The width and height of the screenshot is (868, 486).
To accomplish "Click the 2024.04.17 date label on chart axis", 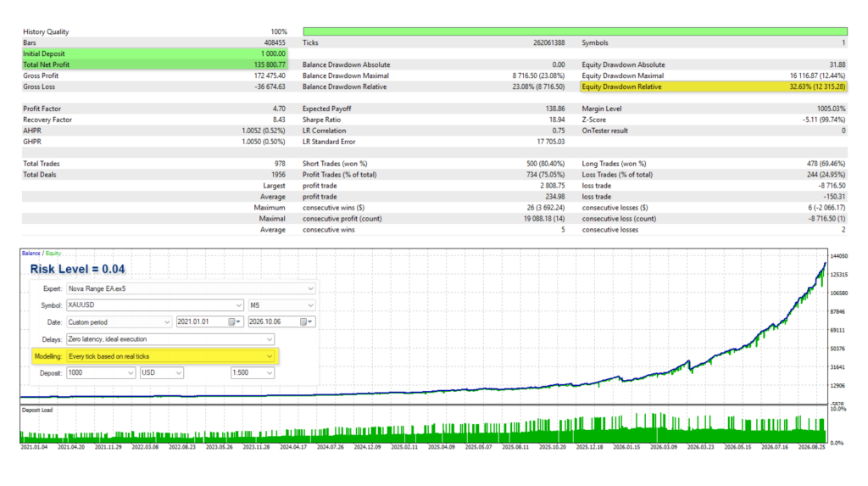I will pyautogui.click(x=292, y=447).
